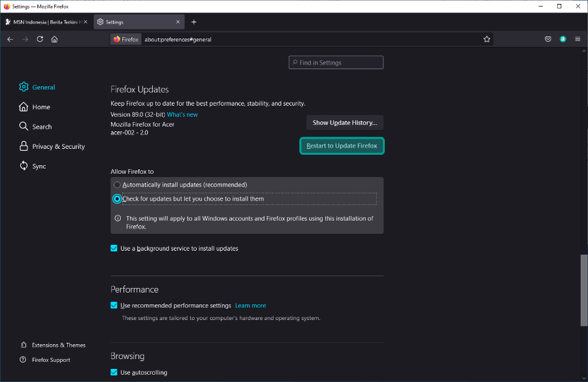This screenshot has width=588, height=382.
Task: Select the Settings tab
Action: (x=139, y=22)
